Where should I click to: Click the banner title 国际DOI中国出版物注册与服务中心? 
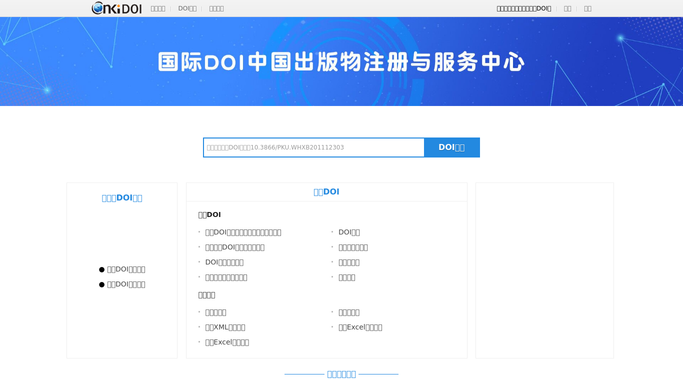(x=341, y=62)
